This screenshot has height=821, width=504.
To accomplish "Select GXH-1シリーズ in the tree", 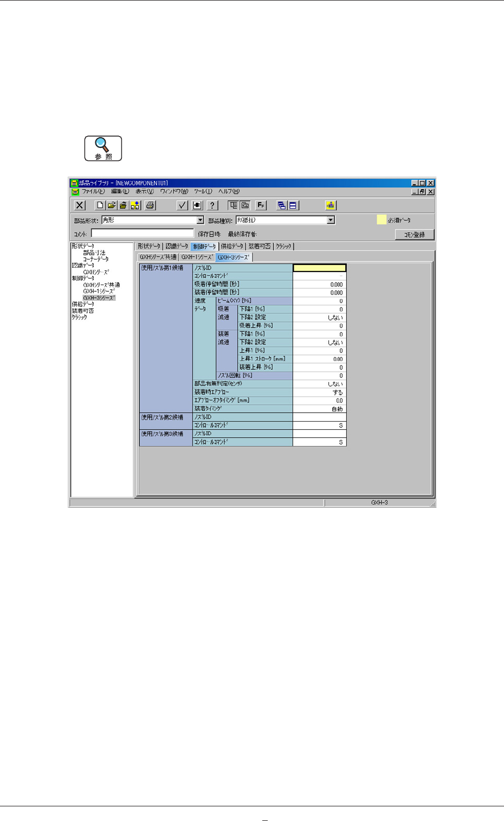I will pyautogui.click(x=99, y=291).
